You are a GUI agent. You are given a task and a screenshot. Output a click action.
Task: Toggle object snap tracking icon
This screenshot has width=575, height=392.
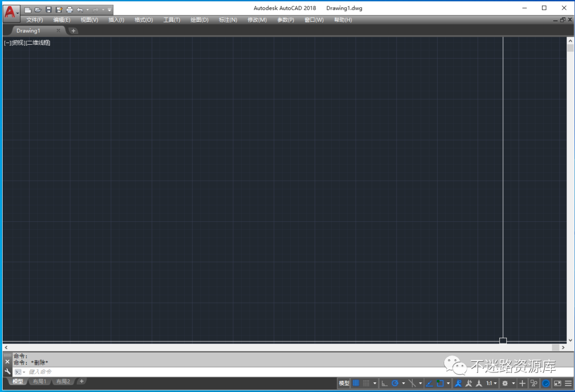429,383
